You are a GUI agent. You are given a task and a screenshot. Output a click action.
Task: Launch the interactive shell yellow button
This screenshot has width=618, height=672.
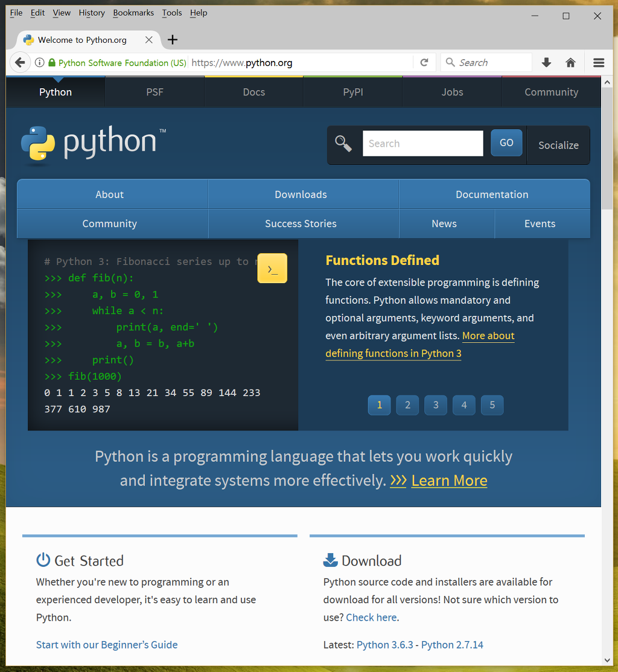pos(272,268)
